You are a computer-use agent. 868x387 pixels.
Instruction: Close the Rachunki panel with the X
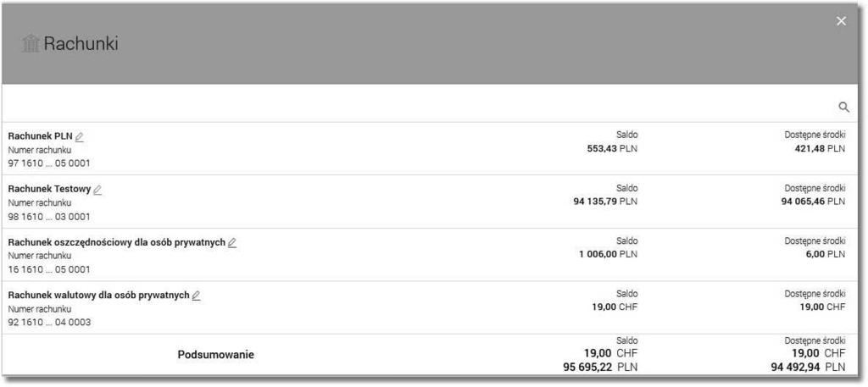point(842,21)
